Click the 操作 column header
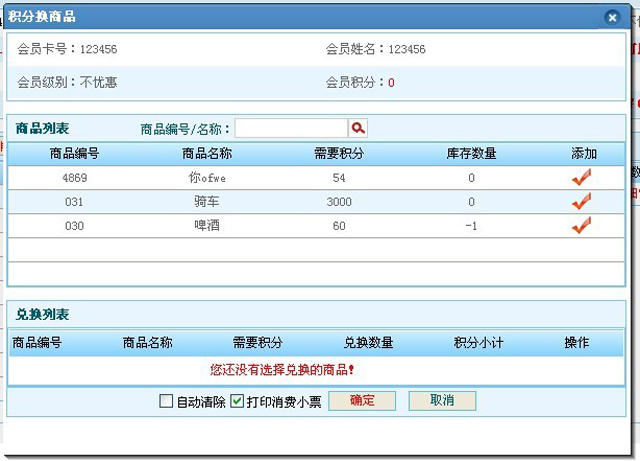This screenshot has height=461, width=640. point(577,343)
